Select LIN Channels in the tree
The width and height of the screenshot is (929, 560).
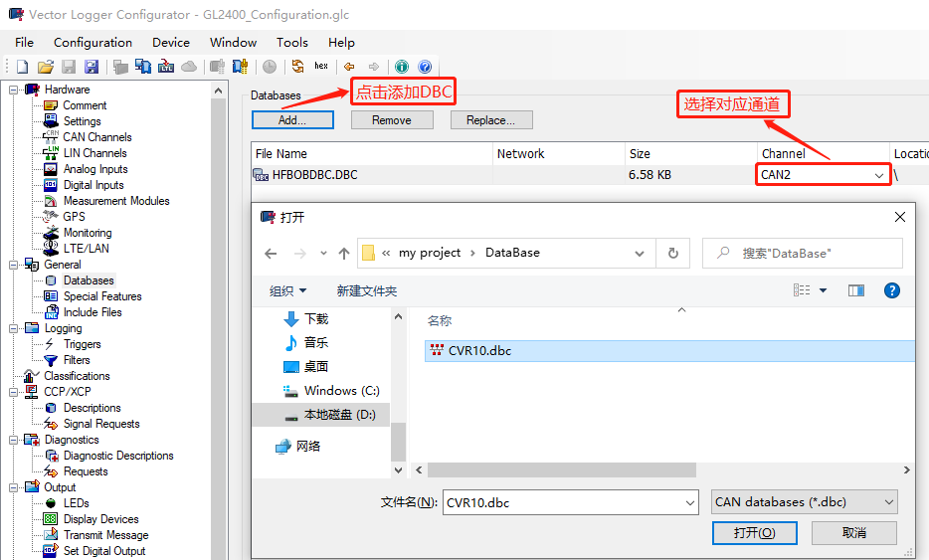pyautogui.click(x=94, y=153)
